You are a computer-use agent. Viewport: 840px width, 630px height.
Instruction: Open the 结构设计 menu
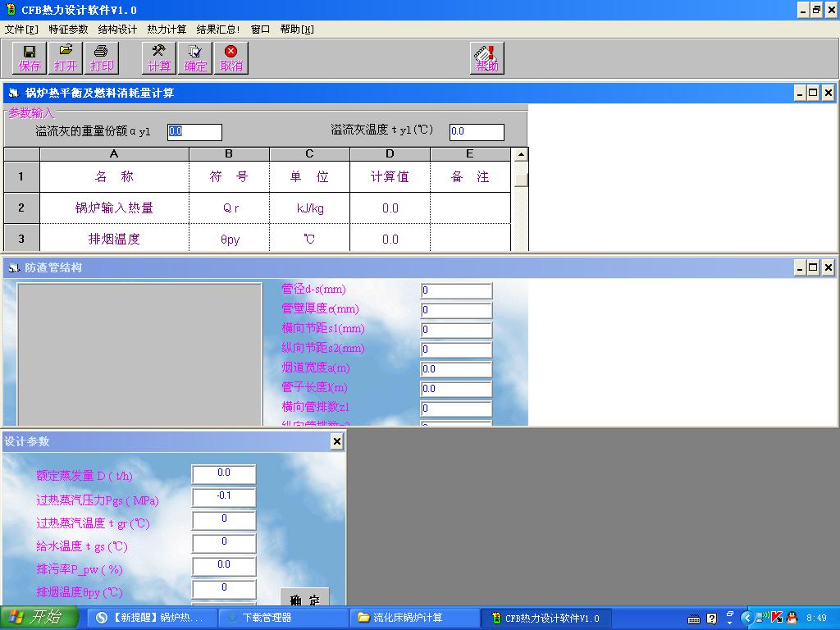[x=116, y=29]
